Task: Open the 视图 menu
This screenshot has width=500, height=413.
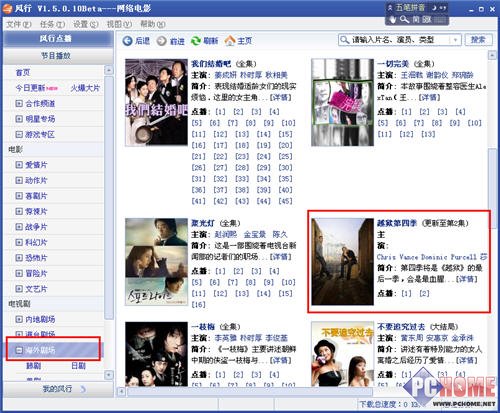Action: click(x=119, y=24)
